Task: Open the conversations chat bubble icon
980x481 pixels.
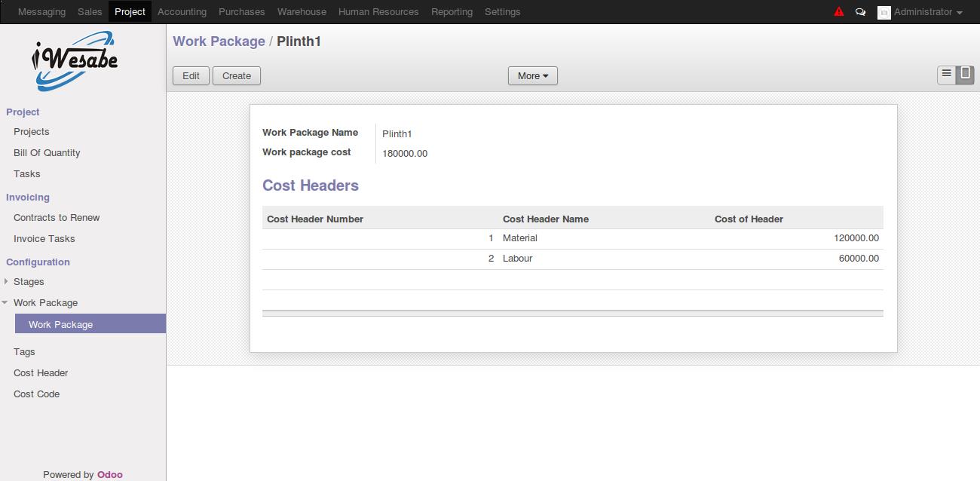Action: pyautogui.click(x=860, y=12)
